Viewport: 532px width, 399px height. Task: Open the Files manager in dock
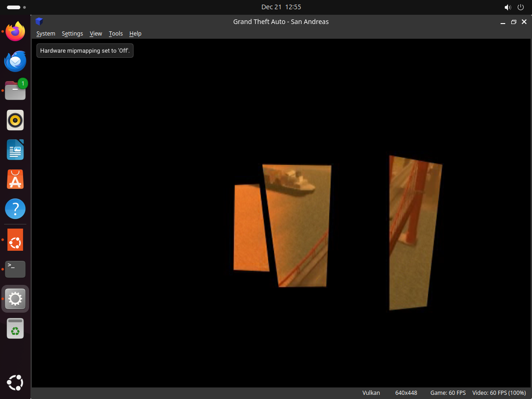coord(15,91)
